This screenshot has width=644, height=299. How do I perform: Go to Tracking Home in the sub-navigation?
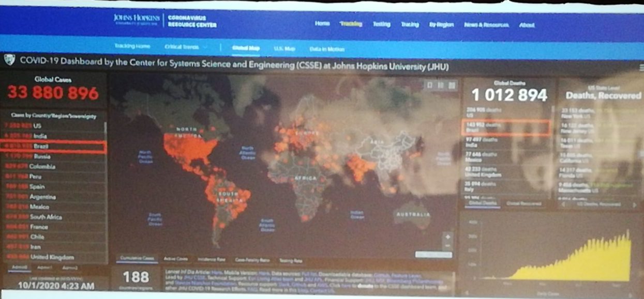[x=132, y=46]
